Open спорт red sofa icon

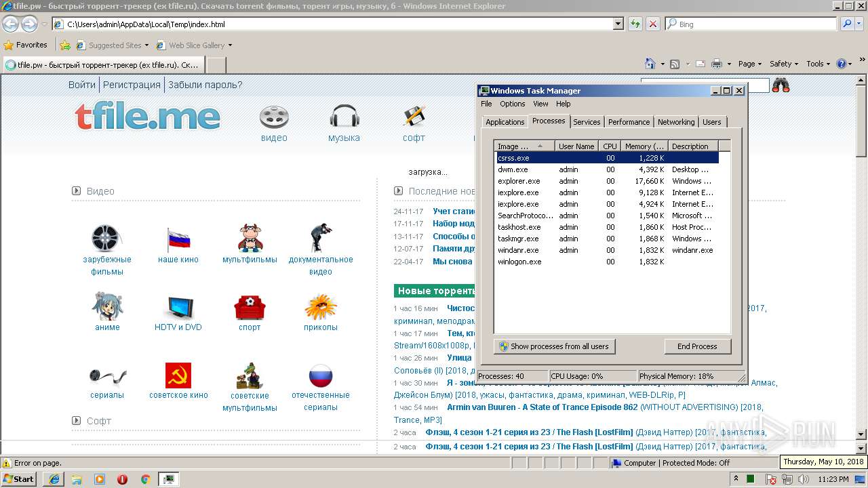250,306
